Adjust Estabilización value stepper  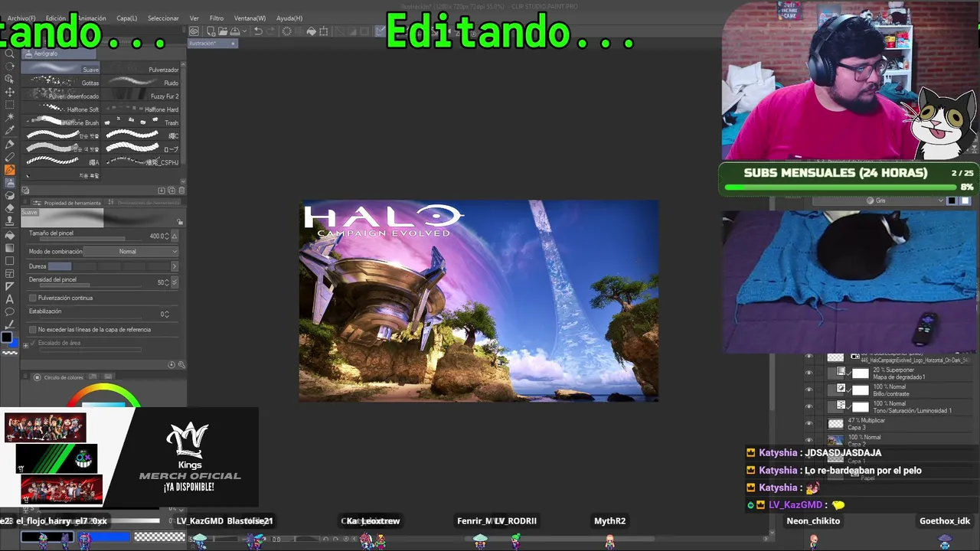pos(167,315)
